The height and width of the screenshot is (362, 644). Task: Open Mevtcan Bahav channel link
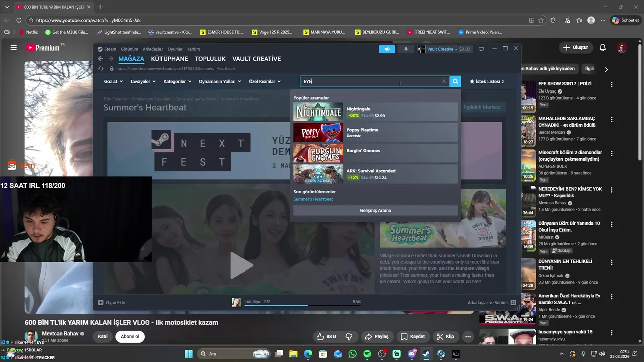60,334
